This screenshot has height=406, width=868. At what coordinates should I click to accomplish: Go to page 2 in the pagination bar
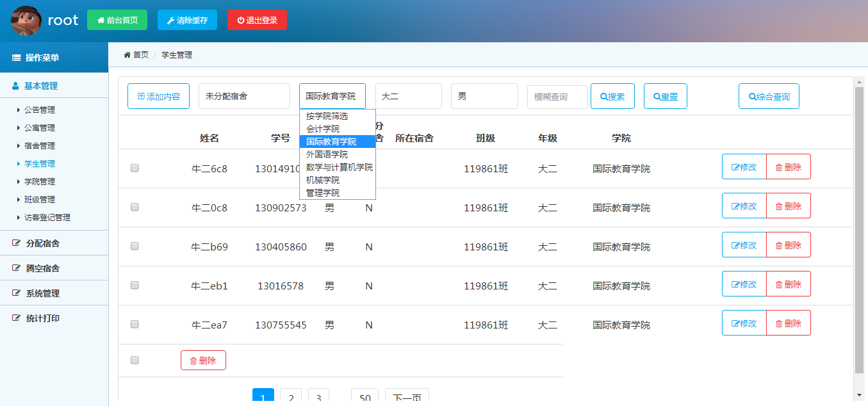click(x=291, y=396)
